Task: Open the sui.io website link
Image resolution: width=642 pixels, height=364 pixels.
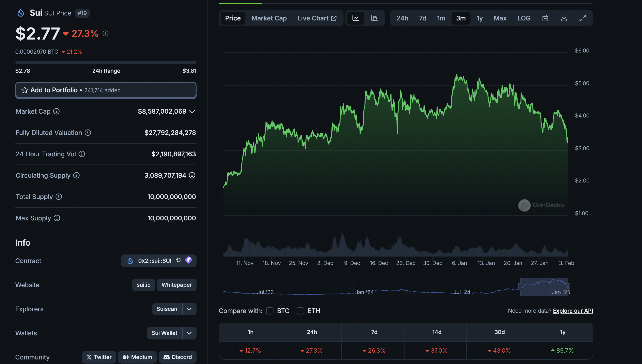Action: coord(143,285)
